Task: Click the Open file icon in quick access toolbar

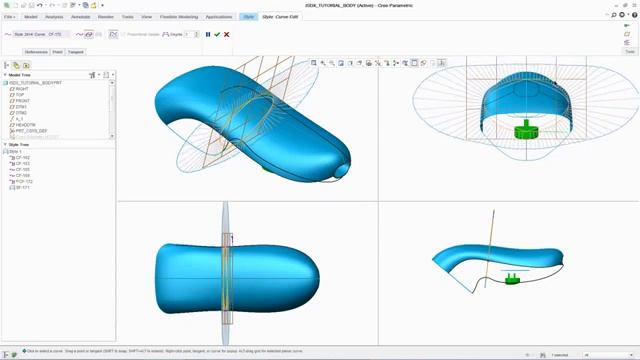Action: click(x=23, y=5)
